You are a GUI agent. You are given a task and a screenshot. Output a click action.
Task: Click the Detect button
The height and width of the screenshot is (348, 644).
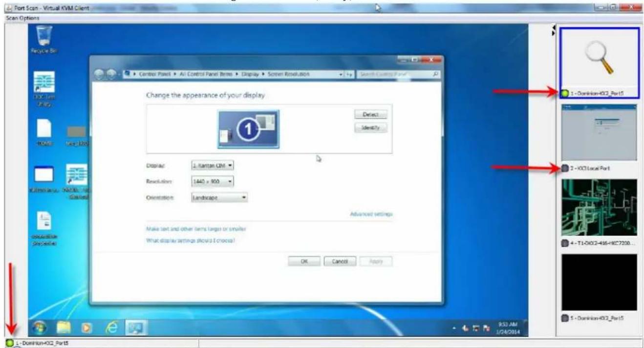point(370,114)
